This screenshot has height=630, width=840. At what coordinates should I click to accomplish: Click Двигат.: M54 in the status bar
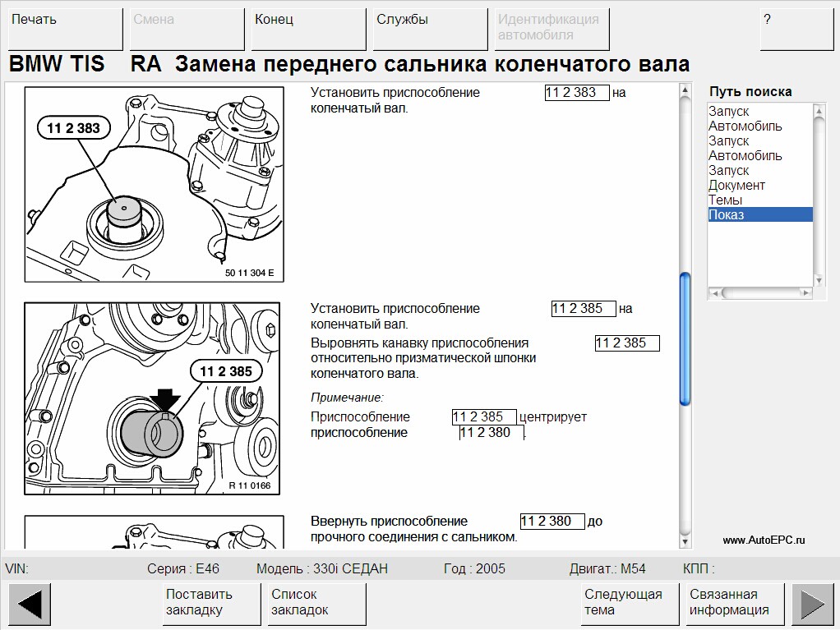607,568
